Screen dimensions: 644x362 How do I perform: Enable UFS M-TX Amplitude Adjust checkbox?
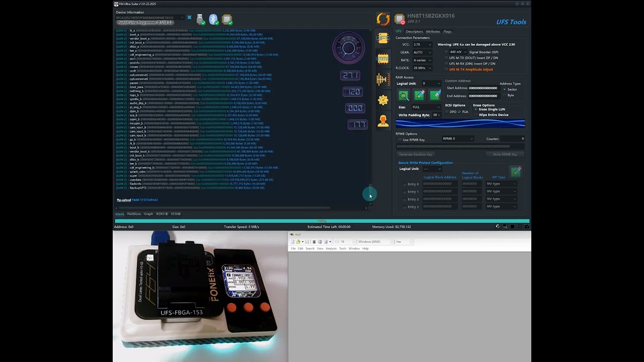[x=446, y=70]
